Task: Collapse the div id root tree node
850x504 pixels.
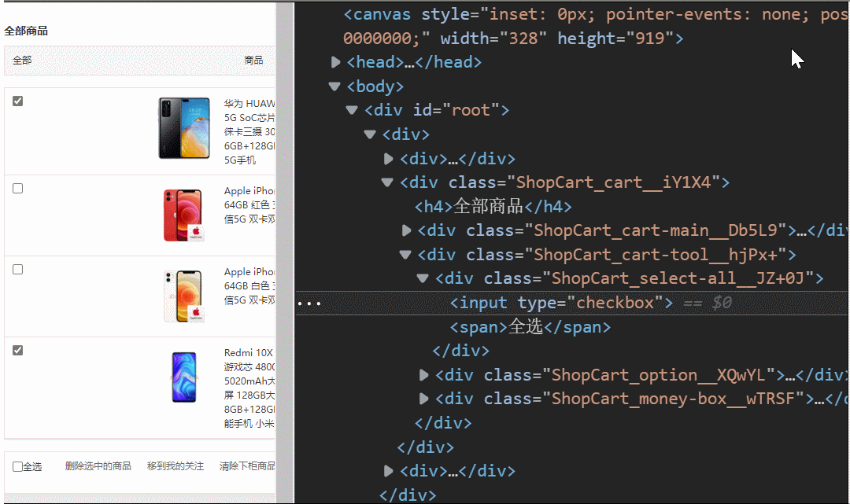Action: click(351, 110)
